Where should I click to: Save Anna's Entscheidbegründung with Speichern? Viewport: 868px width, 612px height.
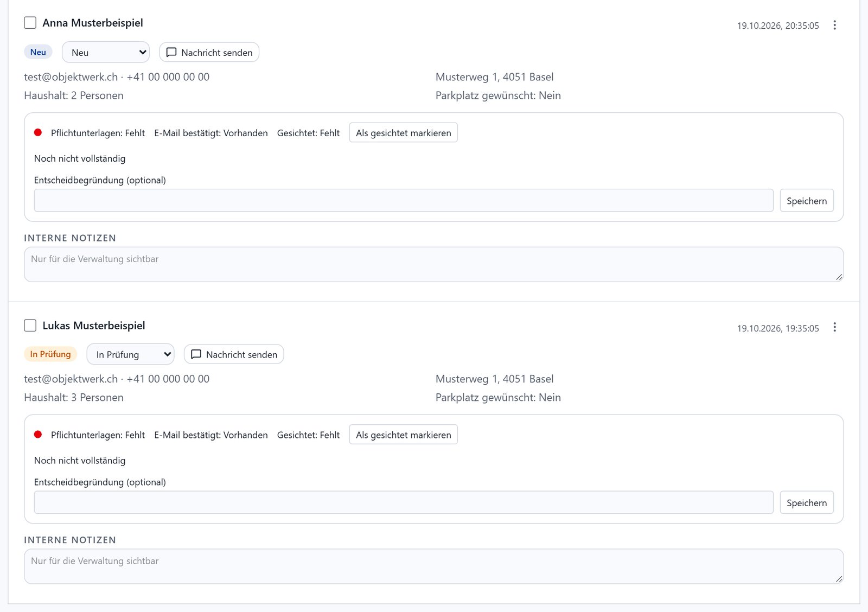pos(807,201)
